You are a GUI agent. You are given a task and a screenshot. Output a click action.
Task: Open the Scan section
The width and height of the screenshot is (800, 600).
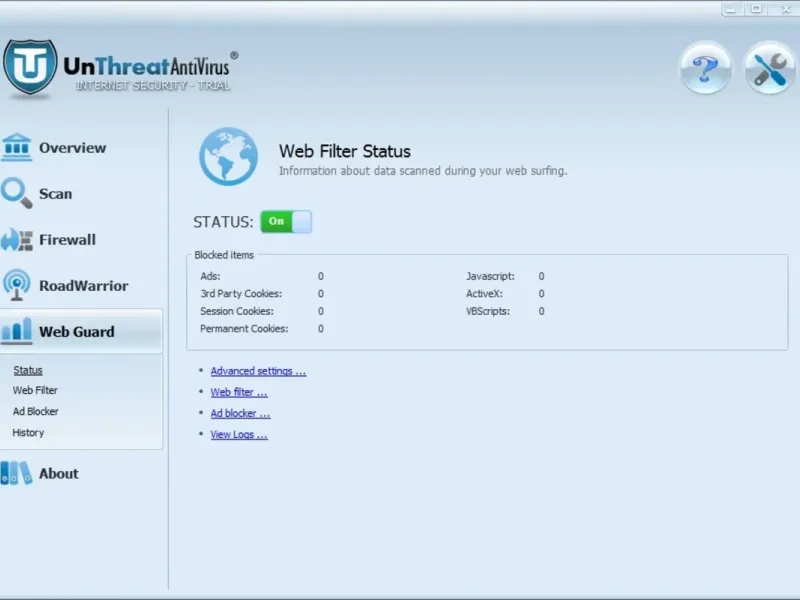[56, 194]
